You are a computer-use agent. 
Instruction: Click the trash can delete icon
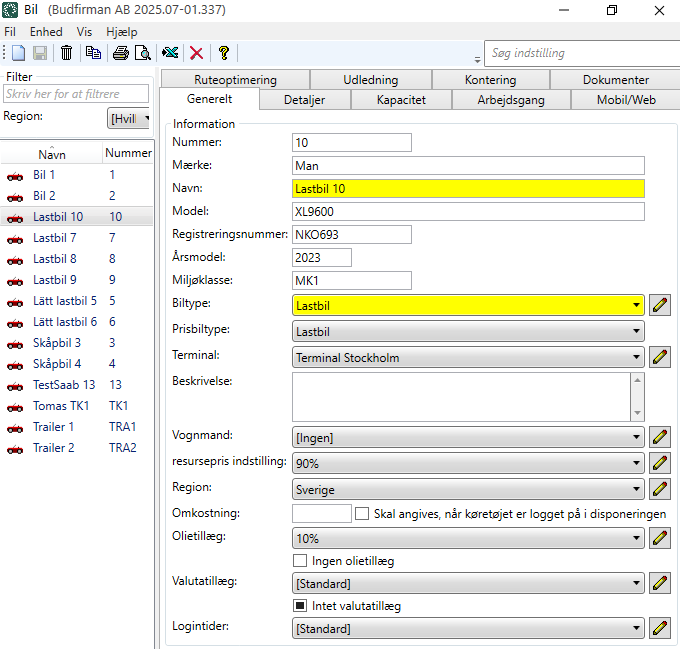[x=66, y=53]
